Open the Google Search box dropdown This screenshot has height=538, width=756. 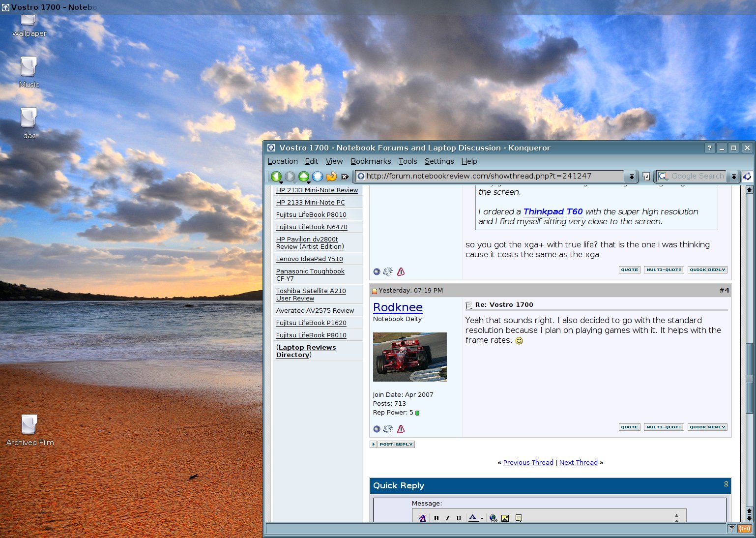[734, 177]
